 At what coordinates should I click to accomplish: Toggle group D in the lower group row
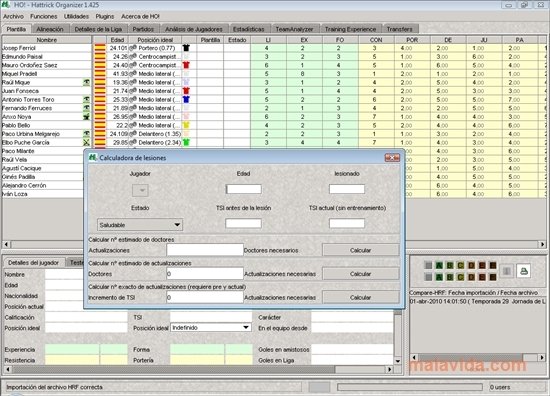pyautogui.click(x=471, y=277)
